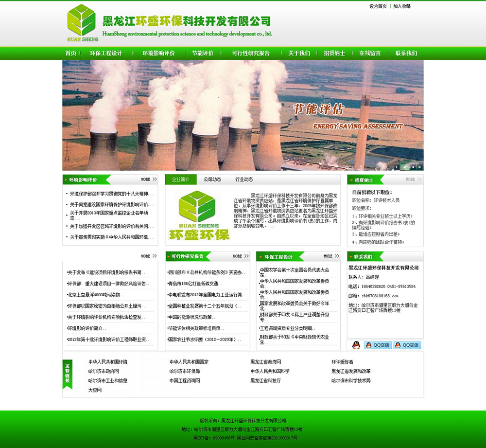Click the green 环盛环保 logo image in 企业简介
Viewport: 486px width, 448px height.
point(199,216)
